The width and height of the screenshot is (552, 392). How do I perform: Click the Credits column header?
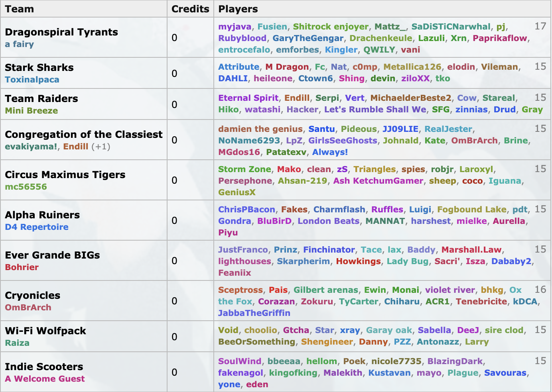(x=190, y=9)
